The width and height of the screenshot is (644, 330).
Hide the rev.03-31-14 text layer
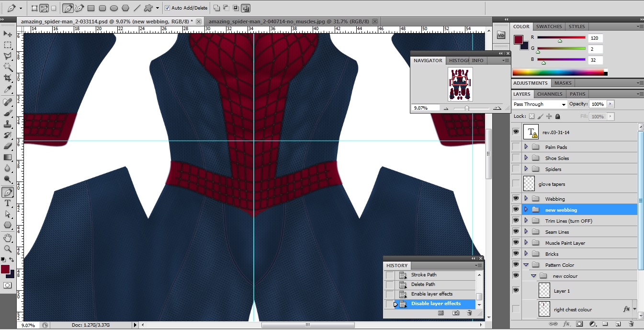point(516,132)
